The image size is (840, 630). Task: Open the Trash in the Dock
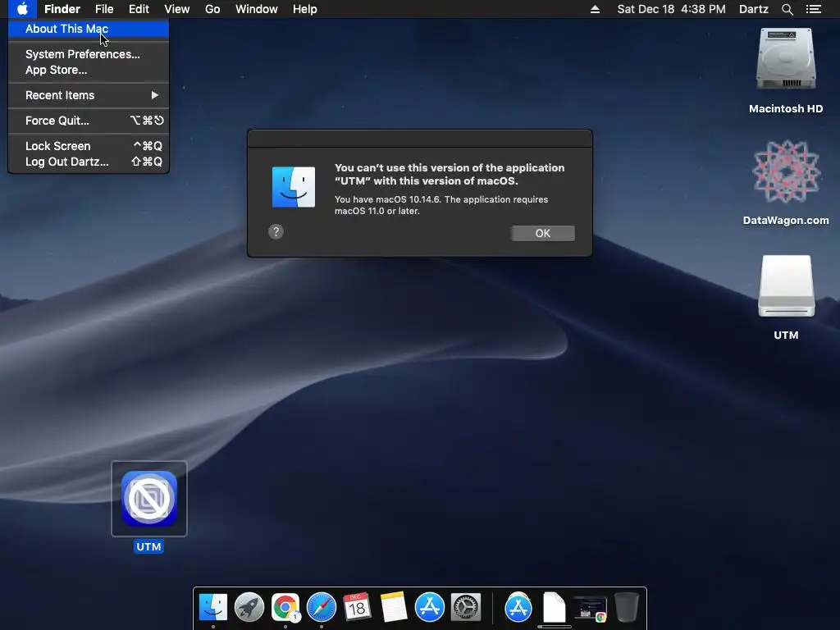(626, 608)
